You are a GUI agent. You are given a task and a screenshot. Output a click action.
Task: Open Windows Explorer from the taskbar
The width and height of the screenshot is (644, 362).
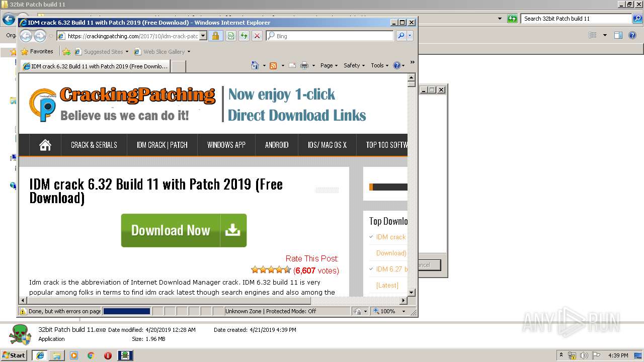pos(57,355)
